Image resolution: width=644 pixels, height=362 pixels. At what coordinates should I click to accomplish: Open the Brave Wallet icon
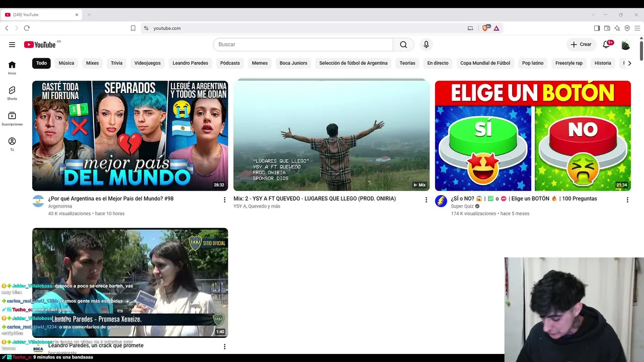(x=607, y=28)
